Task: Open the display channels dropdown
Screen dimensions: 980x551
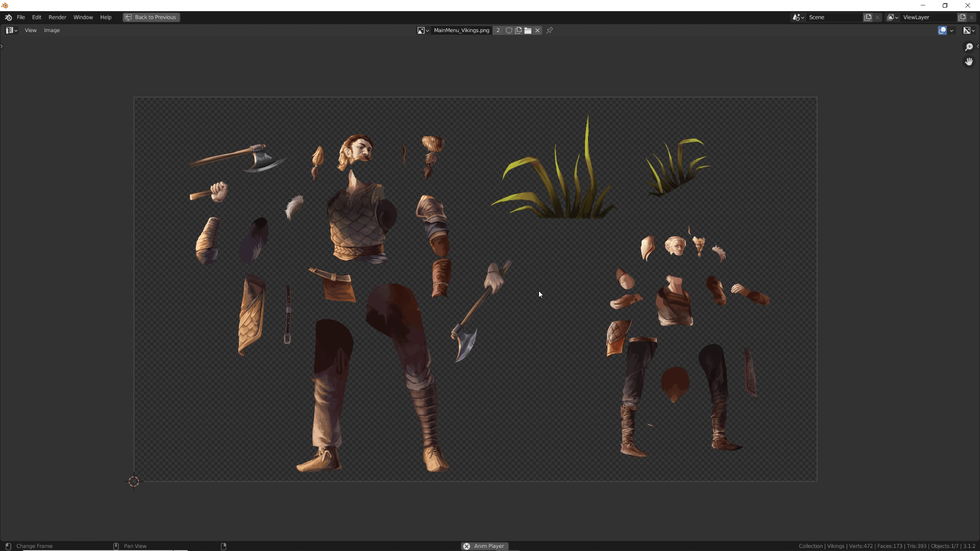Action: (969, 31)
